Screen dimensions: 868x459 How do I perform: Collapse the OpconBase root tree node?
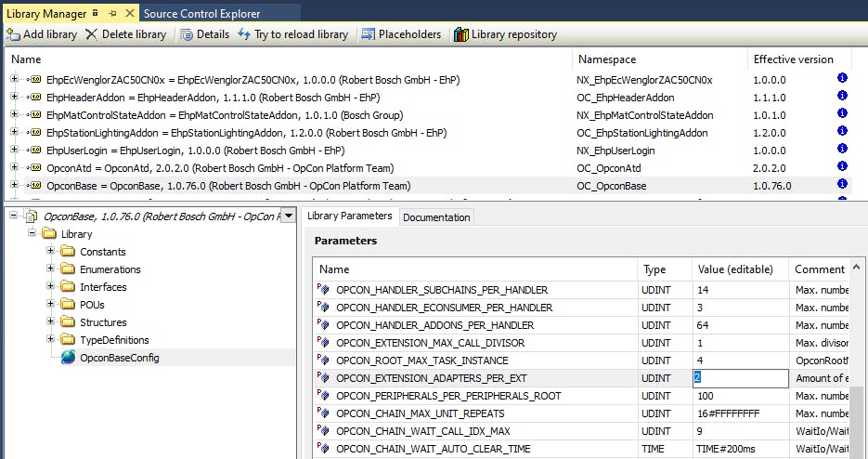tap(13, 215)
